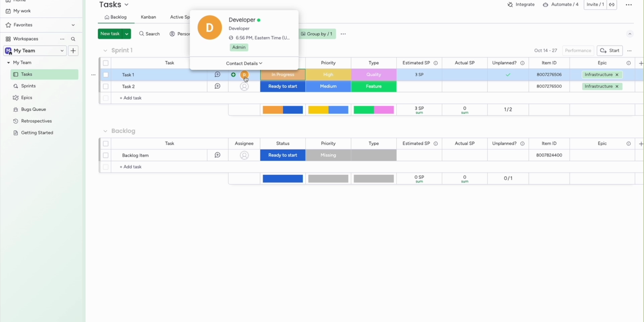644x322 pixels.
Task: Click the add workspace plus button
Action: [73, 51]
